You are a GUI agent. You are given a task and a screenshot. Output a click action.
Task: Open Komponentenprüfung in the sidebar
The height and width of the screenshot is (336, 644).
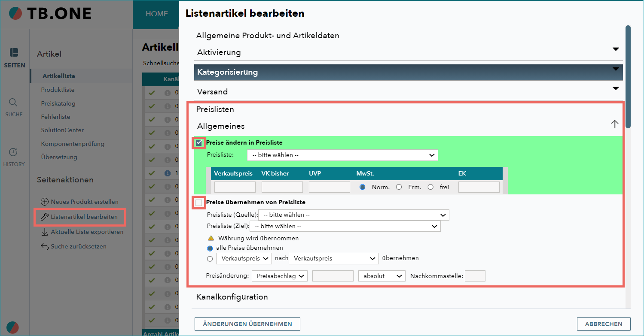click(73, 144)
